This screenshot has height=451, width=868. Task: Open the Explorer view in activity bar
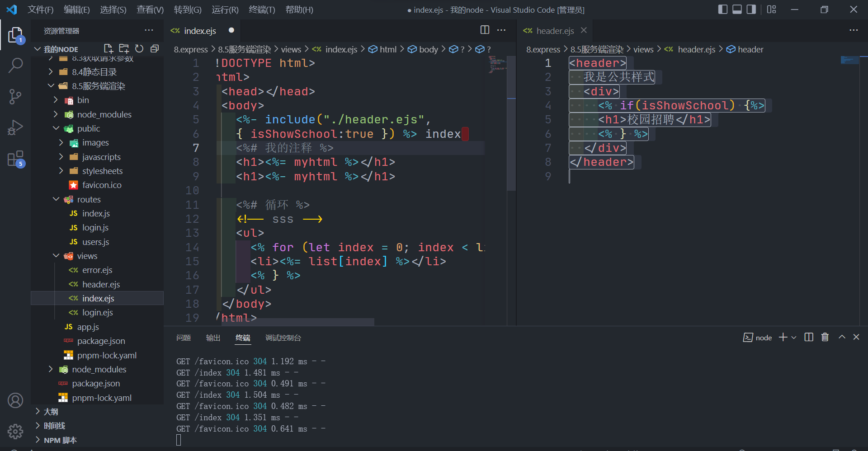pos(15,35)
